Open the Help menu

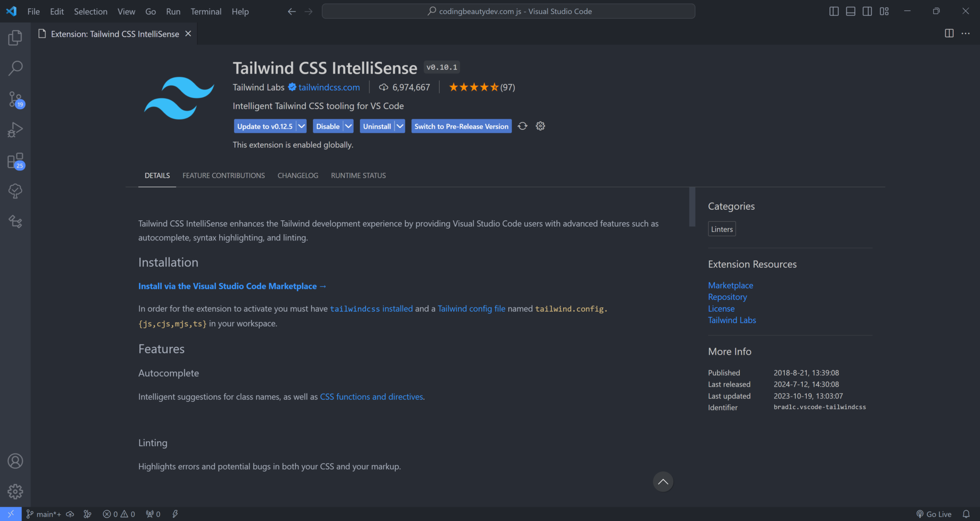(240, 11)
